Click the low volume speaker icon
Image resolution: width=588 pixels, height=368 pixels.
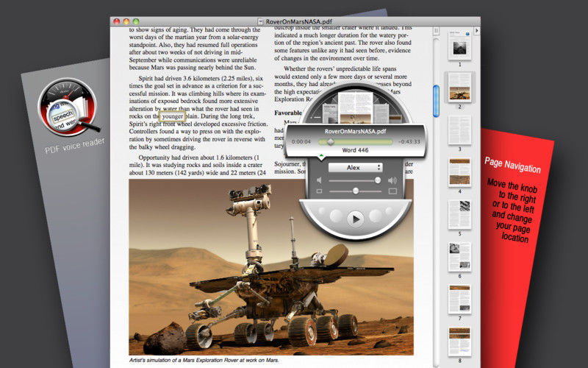click(319, 180)
